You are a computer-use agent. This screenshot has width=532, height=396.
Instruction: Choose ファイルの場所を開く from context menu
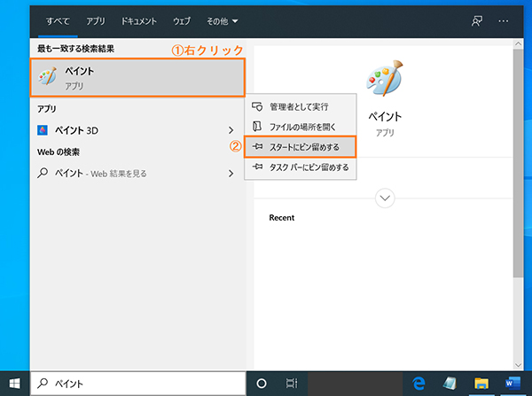301,127
